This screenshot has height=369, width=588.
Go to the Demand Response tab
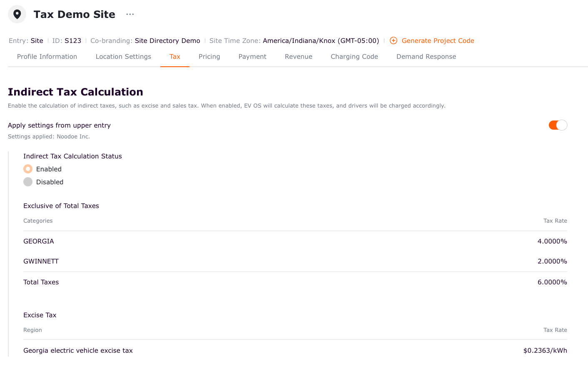coord(426,57)
